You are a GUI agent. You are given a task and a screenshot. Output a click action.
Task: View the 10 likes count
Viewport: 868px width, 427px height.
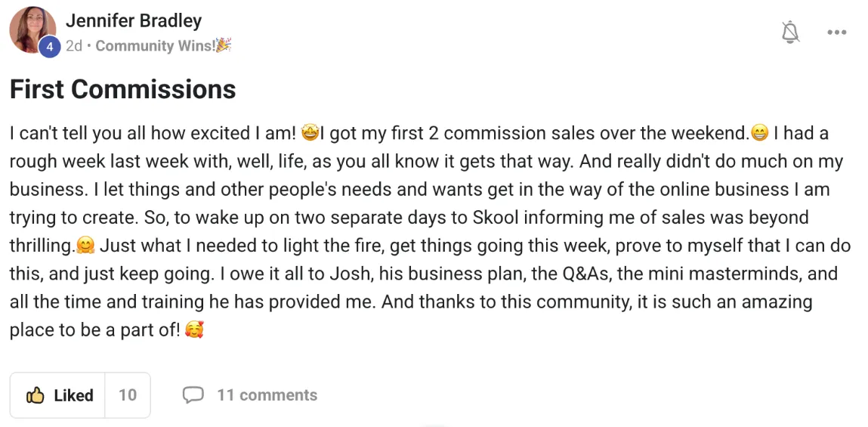(128, 395)
